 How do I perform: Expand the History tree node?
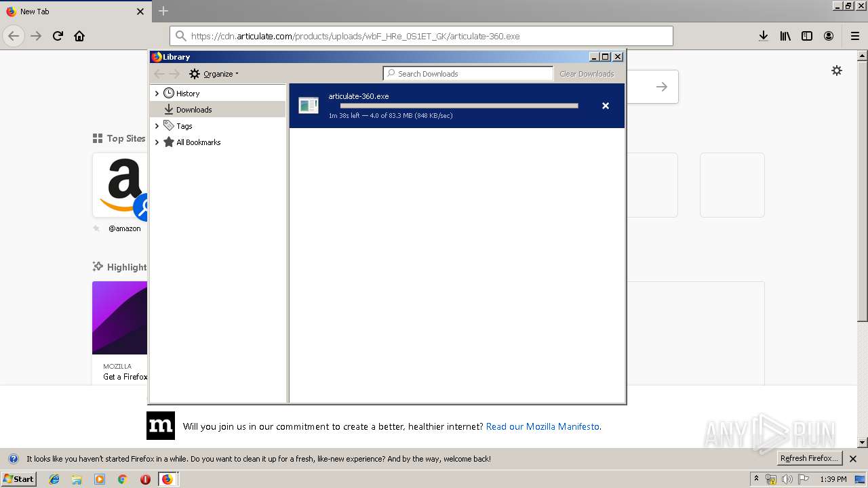coord(157,94)
